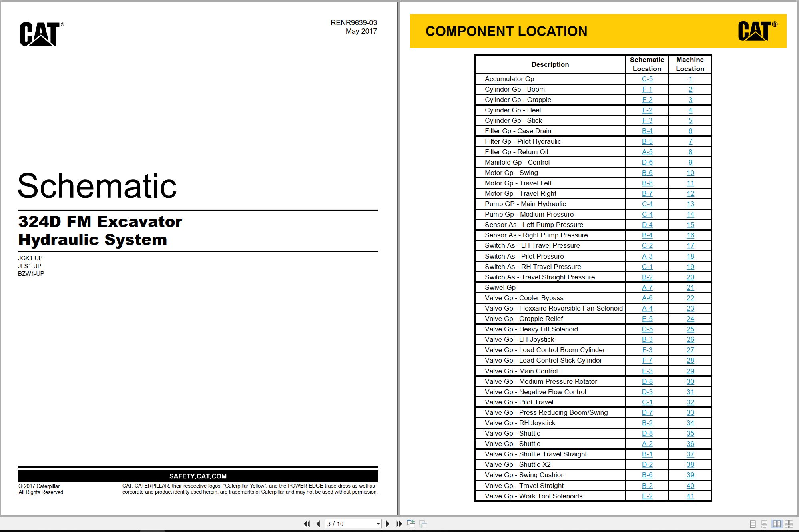Click the next view navigation icon
The image size is (799, 532).
[423, 524]
